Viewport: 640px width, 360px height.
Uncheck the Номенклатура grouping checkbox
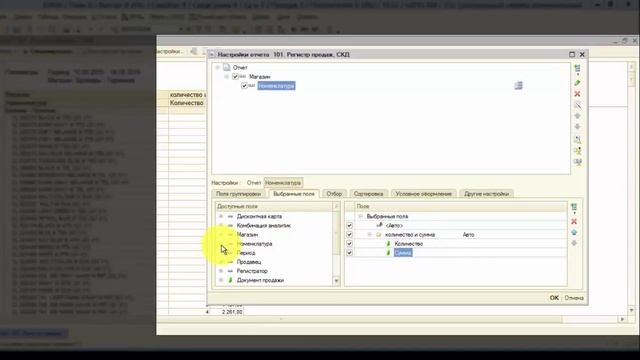tap(244, 86)
